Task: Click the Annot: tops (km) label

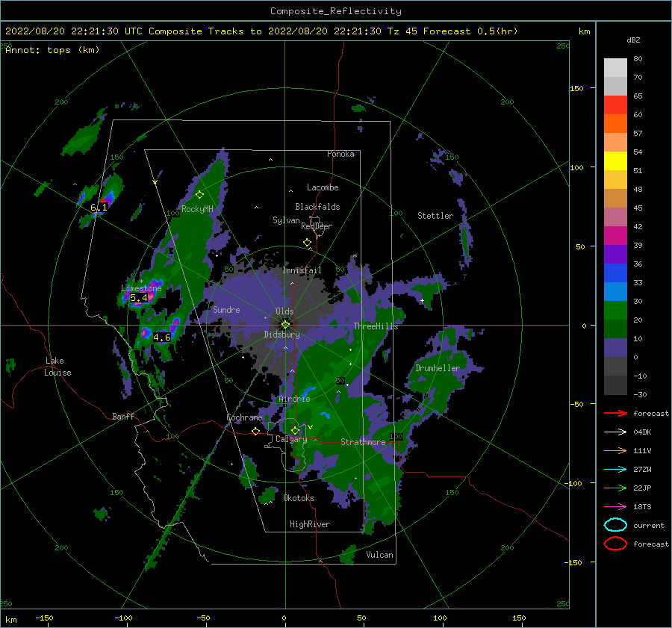Action: point(52,50)
